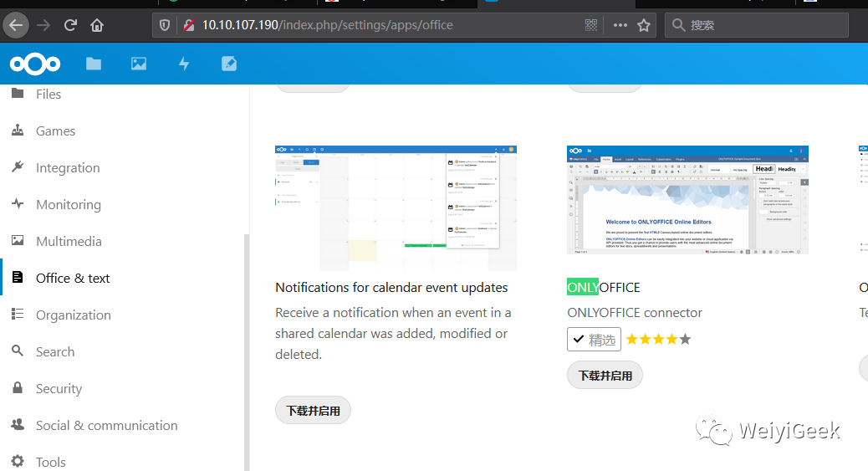Open the page actions three-dot menu
Viewport: 868px width, 471px height.
(620, 25)
